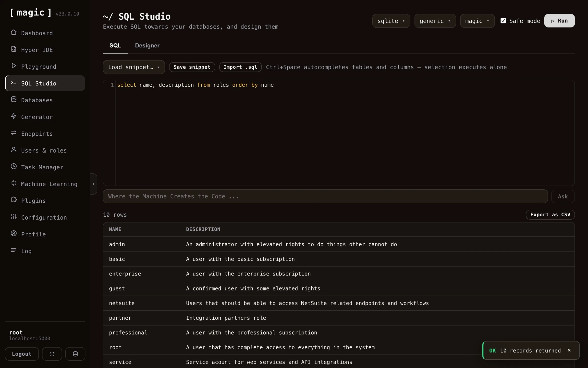Click the v23.0.10 version label

(x=67, y=14)
